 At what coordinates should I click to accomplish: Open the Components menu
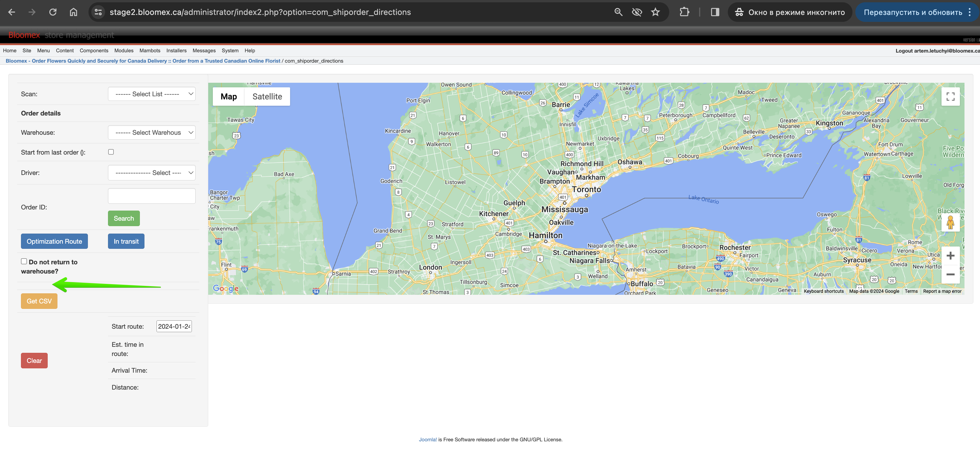[94, 51]
